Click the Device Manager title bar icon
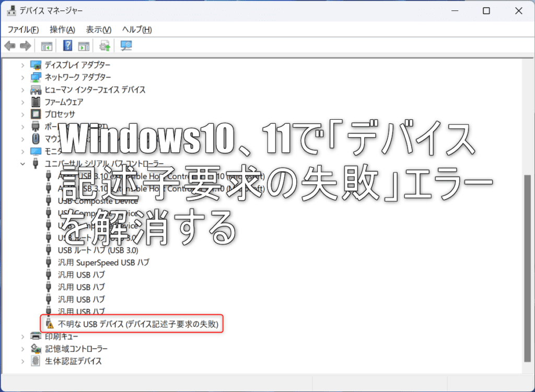Viewport: 535px width, 392px height. pos(11,10)
